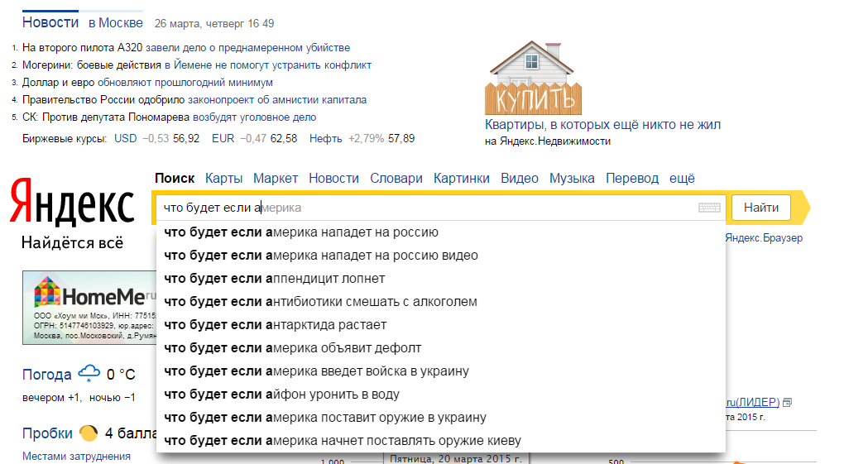868x464 pixels.
Task: Click the small window icon after ЛИДЕР link
Action: pyautogui.click(x=787, y=403)
